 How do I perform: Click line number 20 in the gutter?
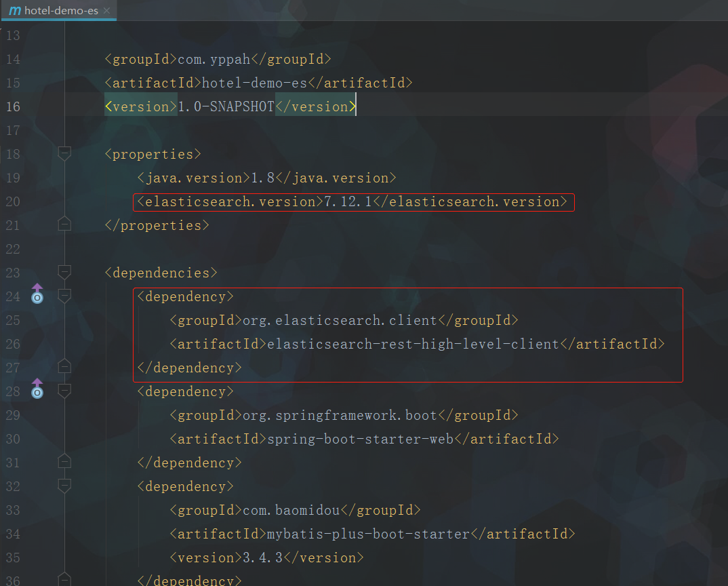(x=13, y=201)
